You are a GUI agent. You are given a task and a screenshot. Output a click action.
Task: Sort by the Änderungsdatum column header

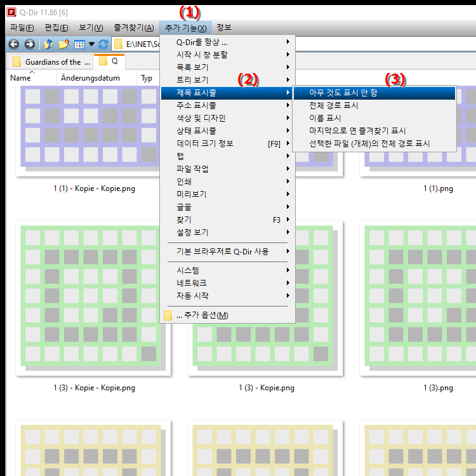(x=96, y=78)
